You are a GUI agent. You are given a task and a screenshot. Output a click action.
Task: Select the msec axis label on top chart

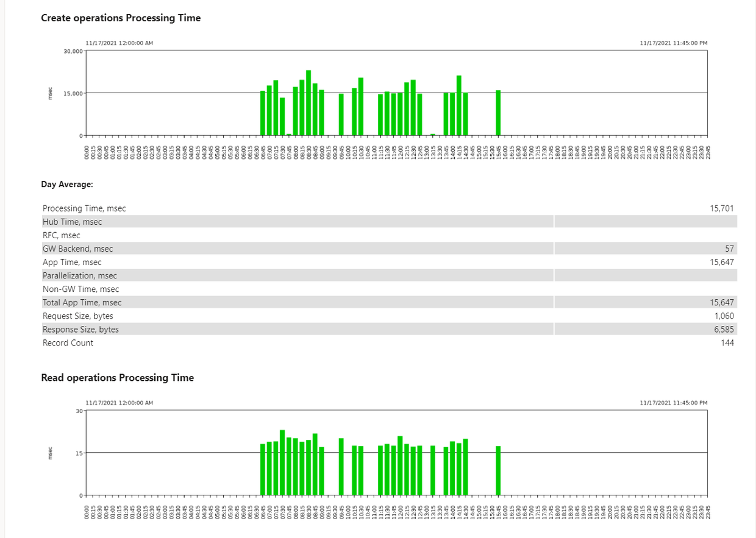52,94
